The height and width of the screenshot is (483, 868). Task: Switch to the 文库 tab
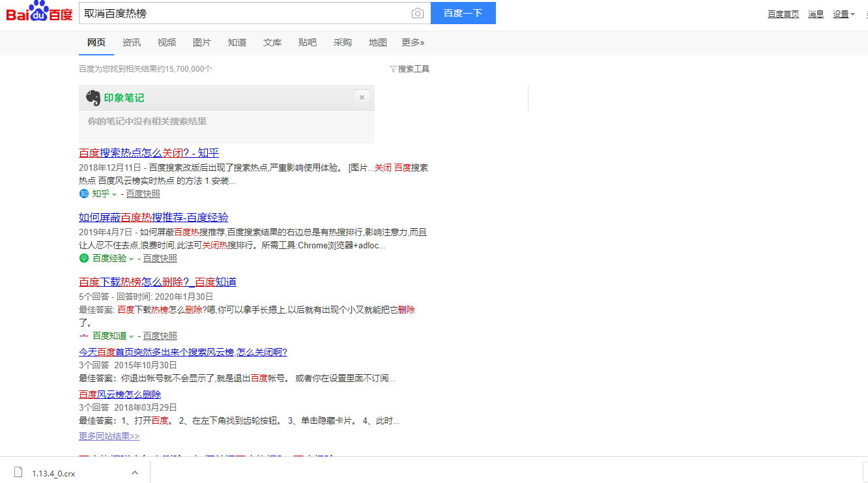point(272,42)
